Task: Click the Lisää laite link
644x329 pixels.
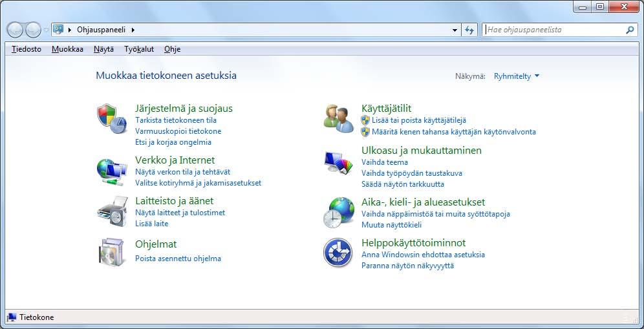Action: pos(151,224)
